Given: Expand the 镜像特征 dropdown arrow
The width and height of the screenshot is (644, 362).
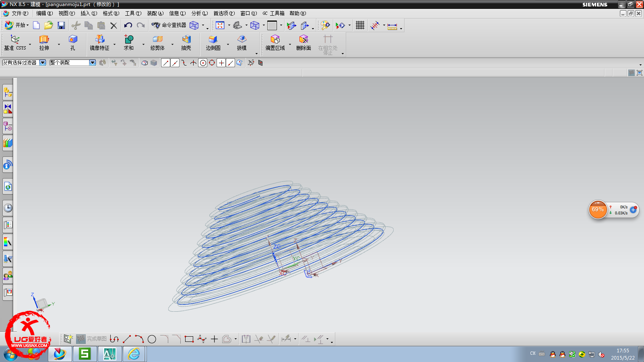Looking at the screenshot, I should (x=115, y=44).
